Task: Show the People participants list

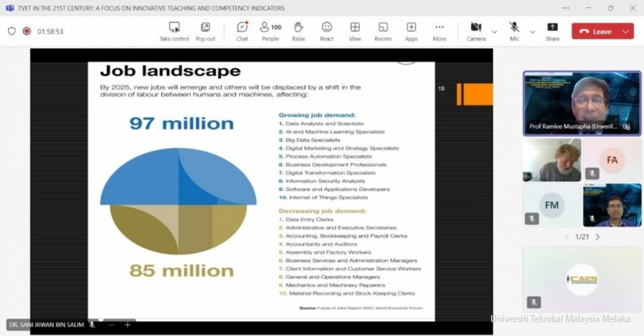Action: pyautogui.click(x=270, y=31)
